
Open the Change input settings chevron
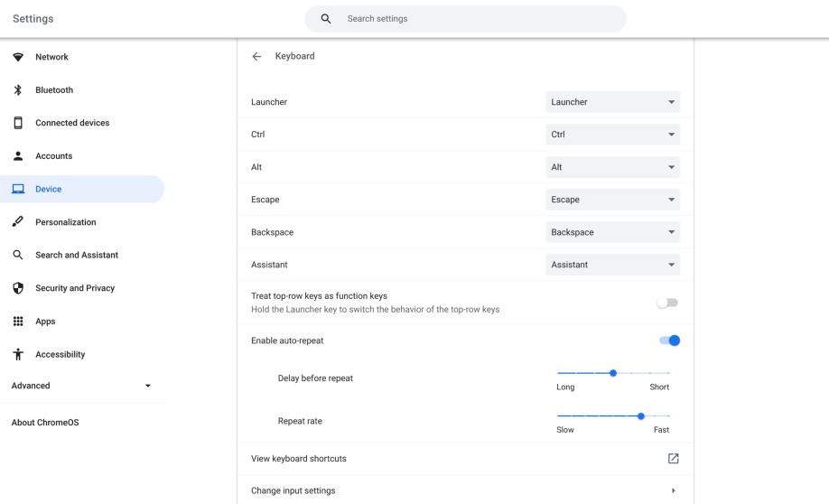click(673, 490)
